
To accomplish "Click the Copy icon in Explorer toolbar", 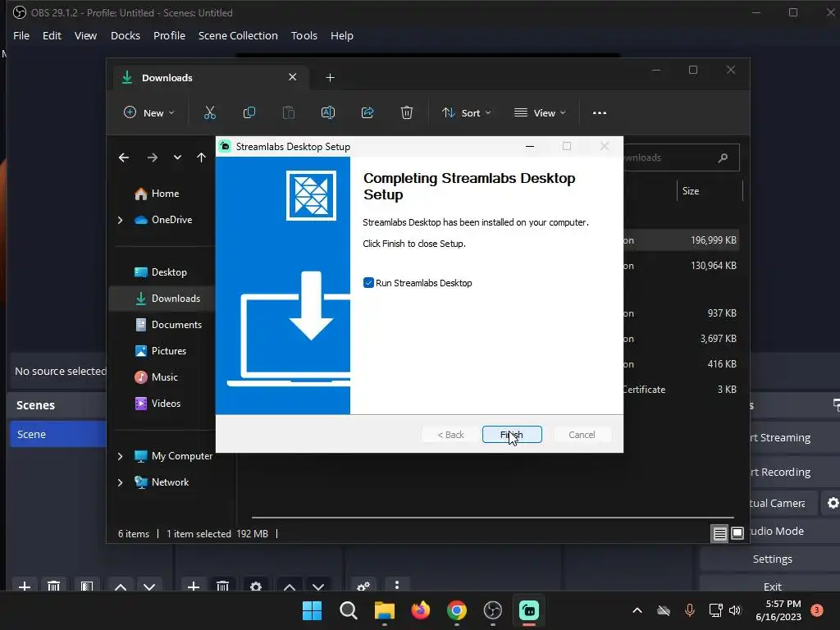I will coord(249,112).
